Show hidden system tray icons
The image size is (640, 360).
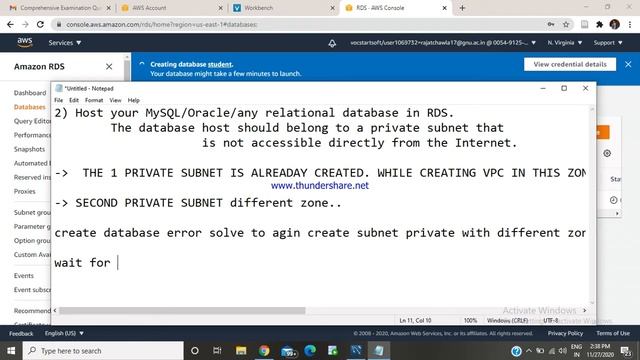coord(529,351)
